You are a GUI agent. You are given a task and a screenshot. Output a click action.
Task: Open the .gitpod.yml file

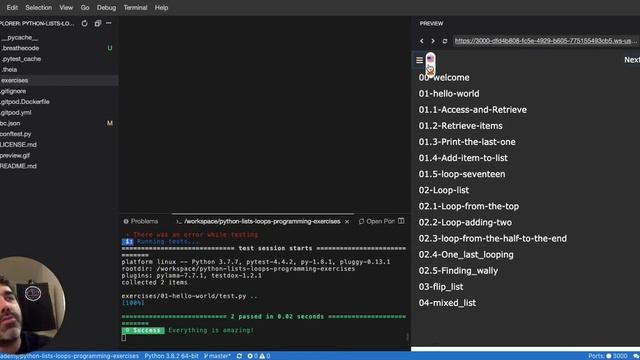click(x=16, y=113)
